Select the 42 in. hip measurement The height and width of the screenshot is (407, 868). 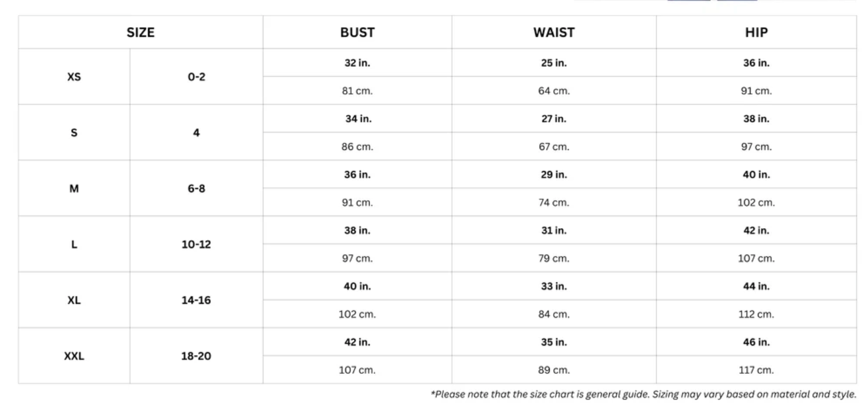click(x=756, y=231)
